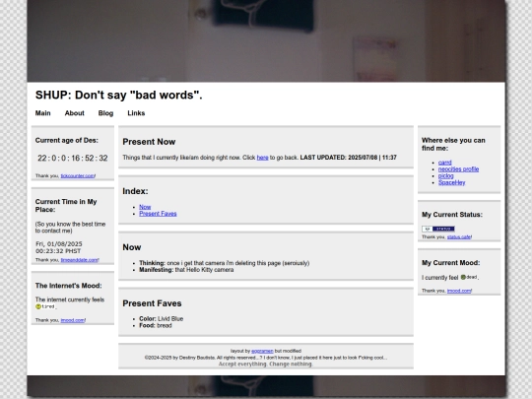Viewport: 532px width, 399px height.
Task: Go to the About page
Action: pos(74,113)
